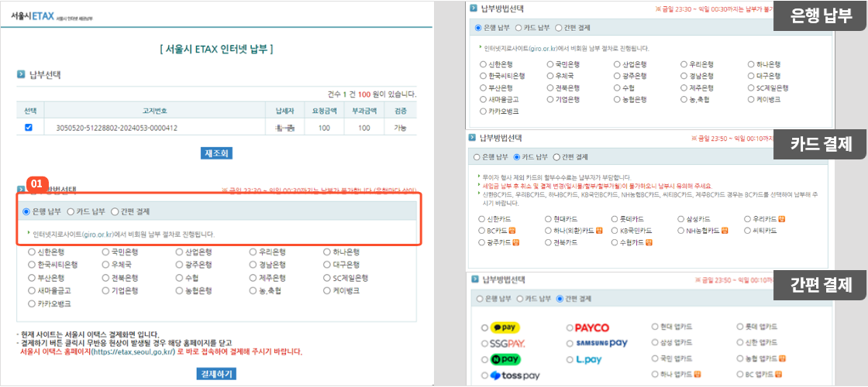This screenshot has height=387, width=868.
Task: Click the Kakao pay yellow logo
Action: [x=506, y=327]
